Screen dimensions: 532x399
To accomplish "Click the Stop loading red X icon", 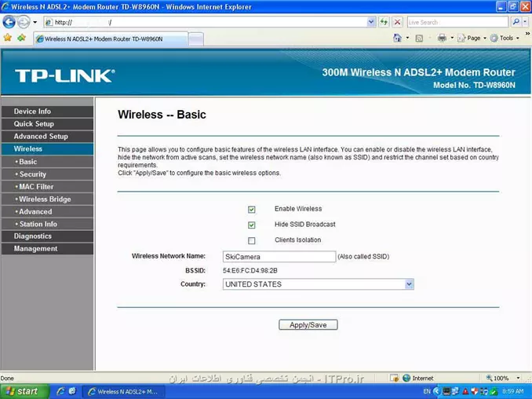I will (397, 23).
